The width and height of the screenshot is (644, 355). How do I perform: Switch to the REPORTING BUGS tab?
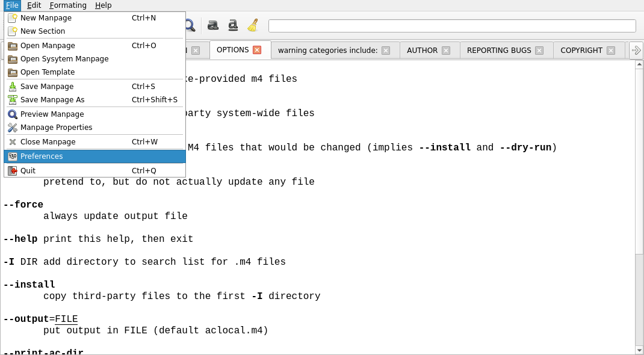click(499, 51)
